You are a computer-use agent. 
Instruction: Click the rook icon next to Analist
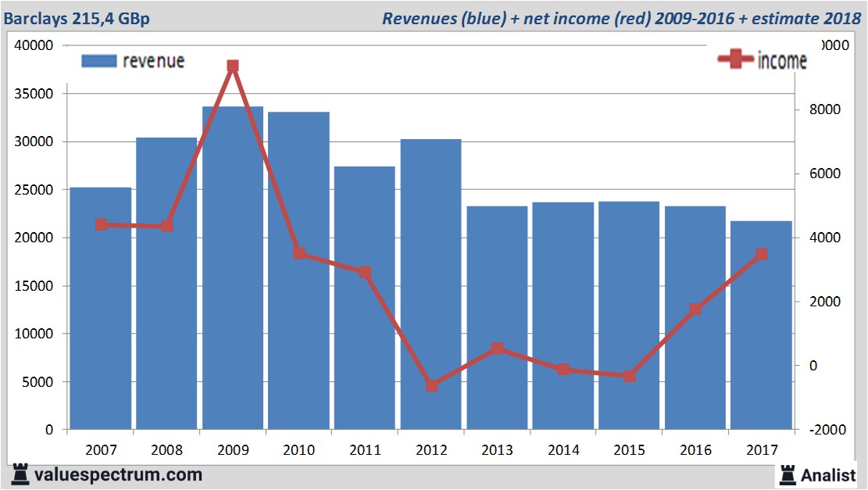point(788,474)
